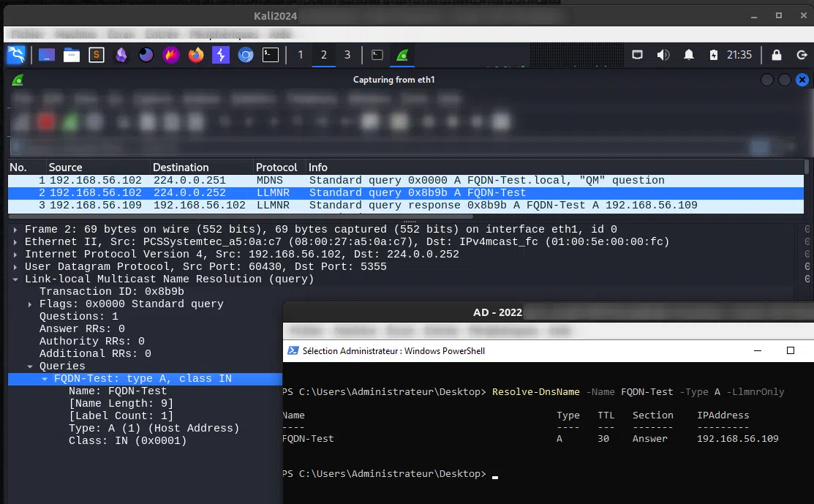Sort packets by the Protocol column header
814x504 pixels.
click(x=276, y=168)
